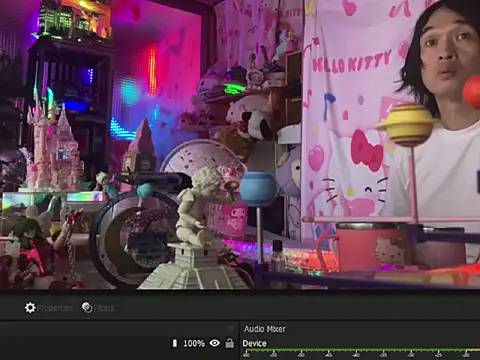Screen dimensions: 480x360
Task: Click the Device audio source label
Action: [254, 343]
